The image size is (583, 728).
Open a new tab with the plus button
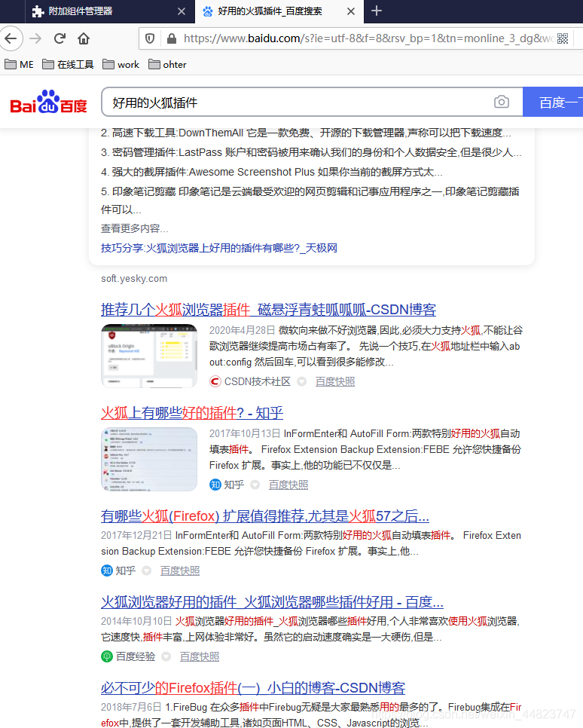coord(377,11)
